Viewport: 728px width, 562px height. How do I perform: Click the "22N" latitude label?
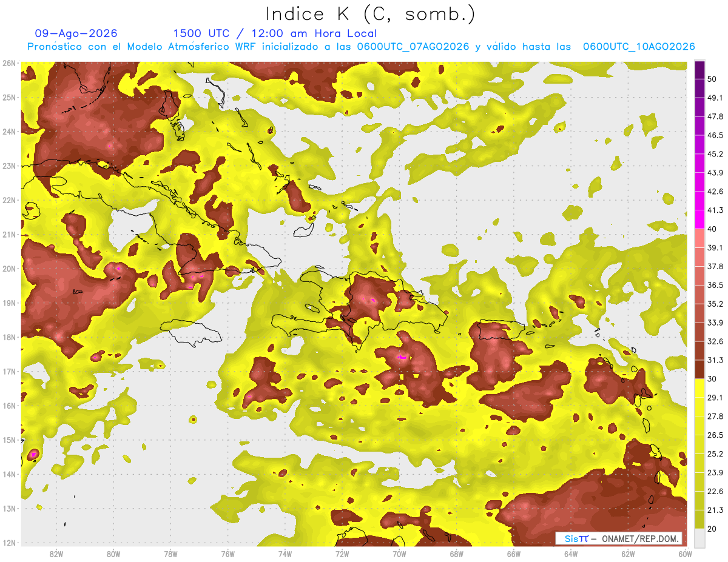9,200
